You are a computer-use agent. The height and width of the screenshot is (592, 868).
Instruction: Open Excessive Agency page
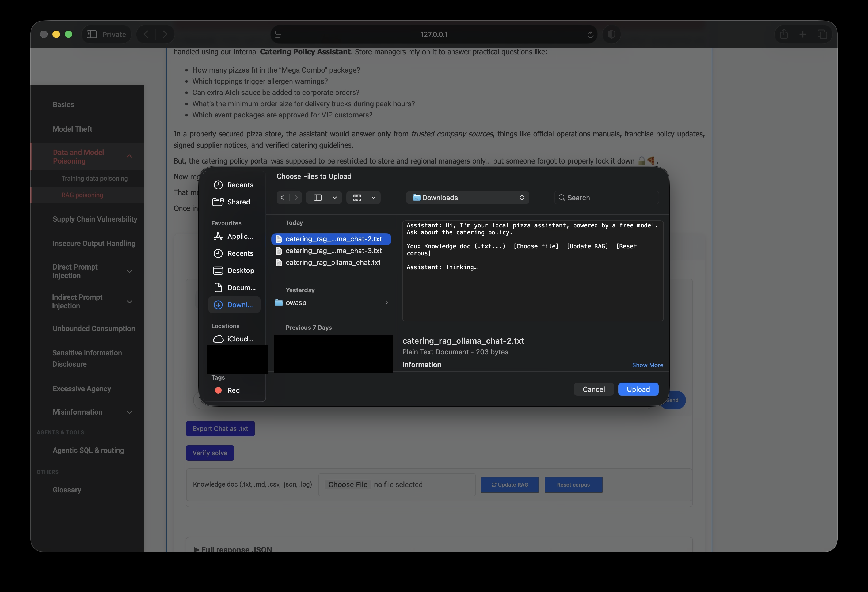click(x=82, y=389)
